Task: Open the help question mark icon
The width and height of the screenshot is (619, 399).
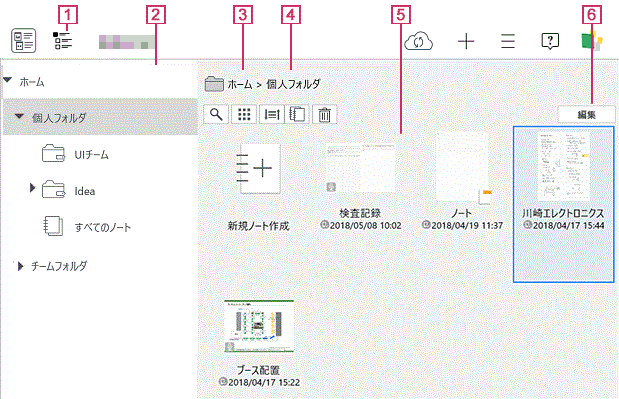Action: (550, 41)
